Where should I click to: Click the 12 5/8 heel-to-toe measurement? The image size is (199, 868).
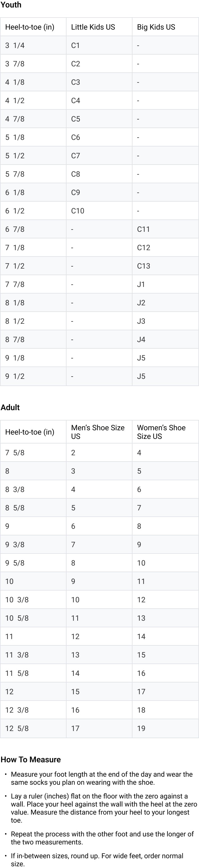click(17, 728)
